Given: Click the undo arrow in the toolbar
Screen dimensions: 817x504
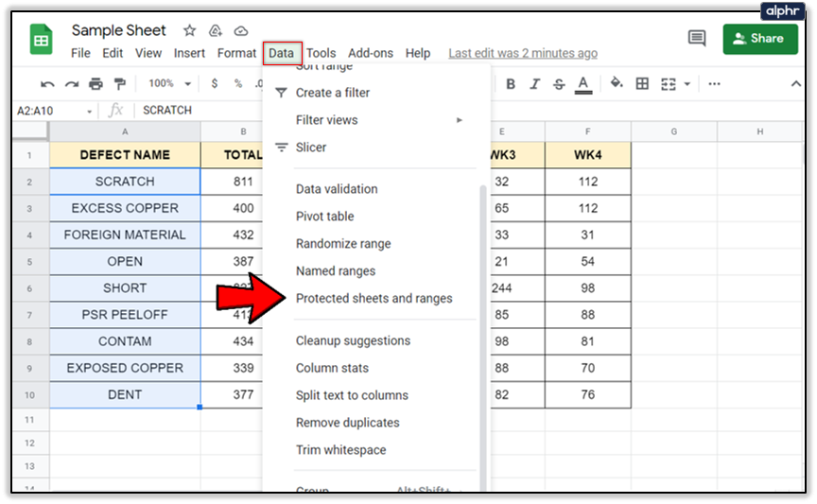Looking at the screenshot, I should [x=47, y=84].
